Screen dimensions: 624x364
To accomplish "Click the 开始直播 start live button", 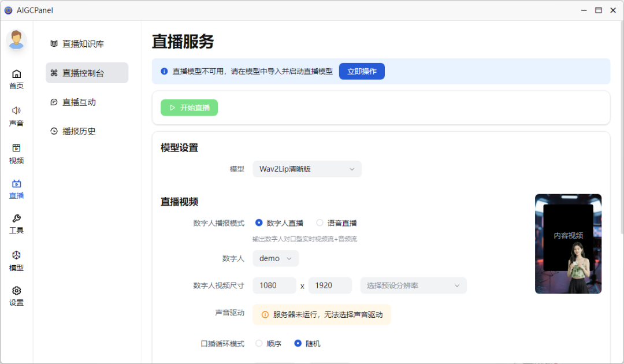I will 189,107.
